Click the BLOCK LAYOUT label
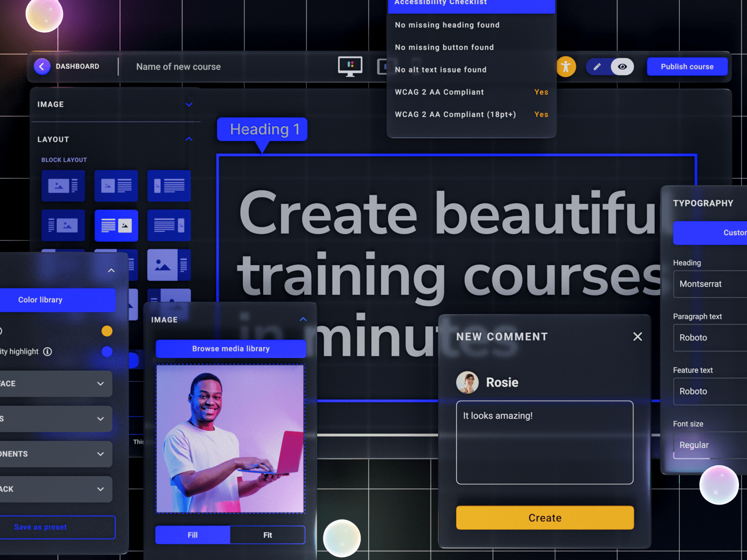747x560 pixels. pyautogui.click(x=64, y=160)
